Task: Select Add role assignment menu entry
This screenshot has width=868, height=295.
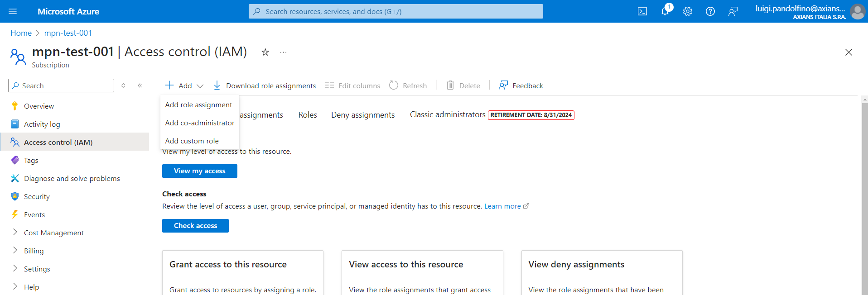Action: tap(198, 105)
